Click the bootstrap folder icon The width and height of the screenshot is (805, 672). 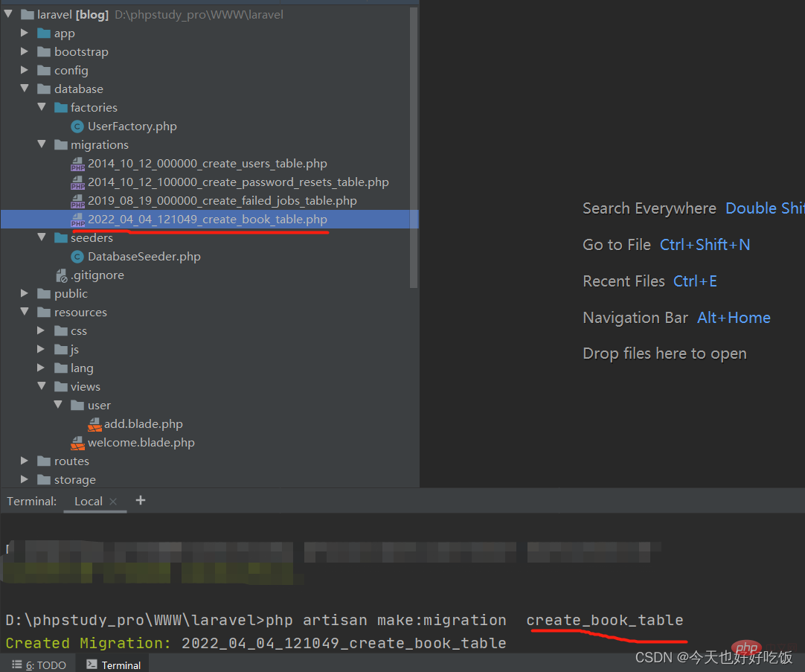point(44,52)
